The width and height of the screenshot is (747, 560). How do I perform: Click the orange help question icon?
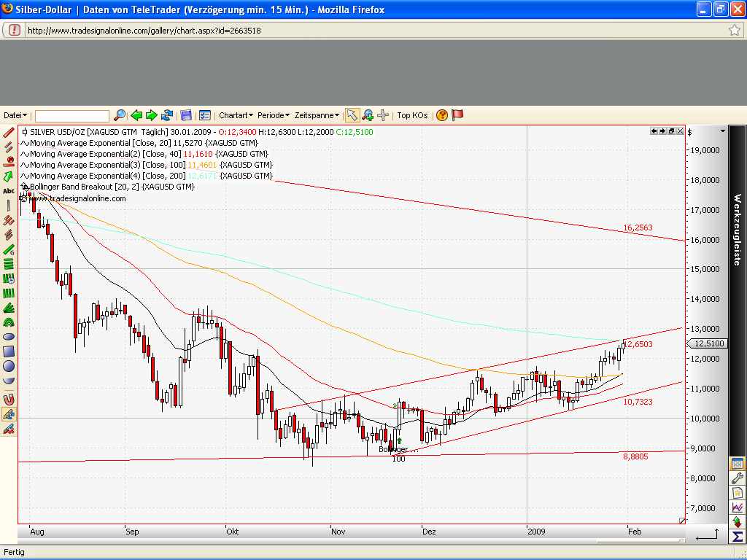(441, 115)
